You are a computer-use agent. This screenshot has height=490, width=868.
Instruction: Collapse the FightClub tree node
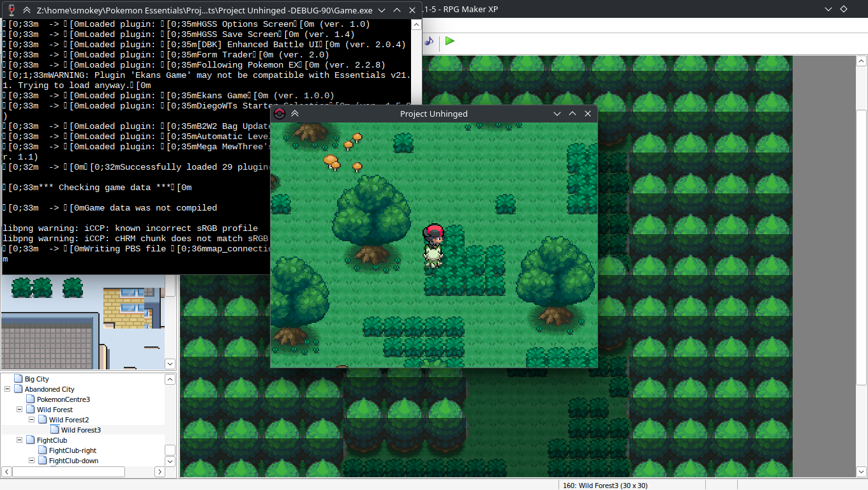coord(20,440)
